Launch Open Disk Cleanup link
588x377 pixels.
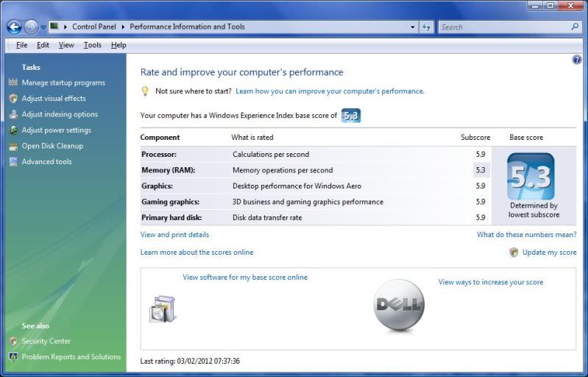tap(52, 146)
